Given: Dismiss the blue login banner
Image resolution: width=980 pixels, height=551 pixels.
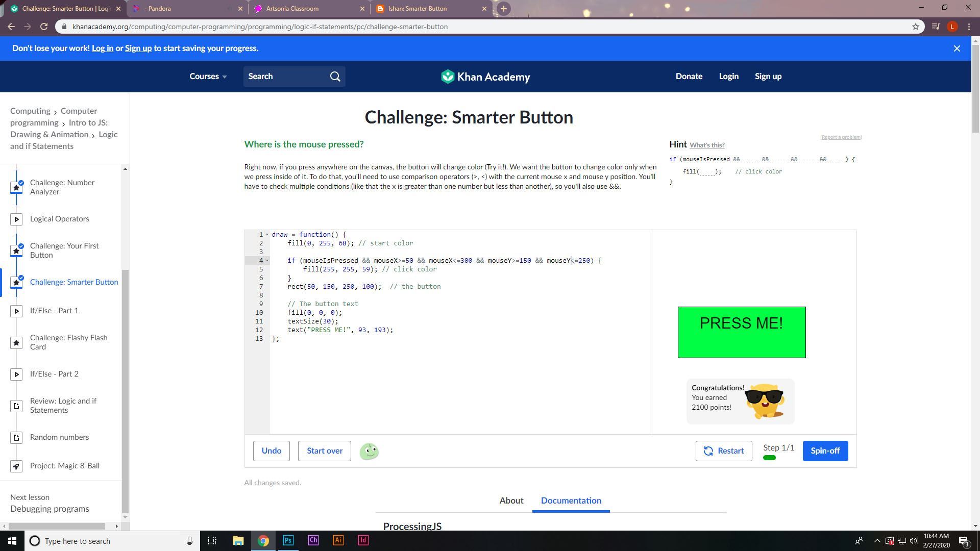Looking at the screenshot, I should (x=957, y=48).
